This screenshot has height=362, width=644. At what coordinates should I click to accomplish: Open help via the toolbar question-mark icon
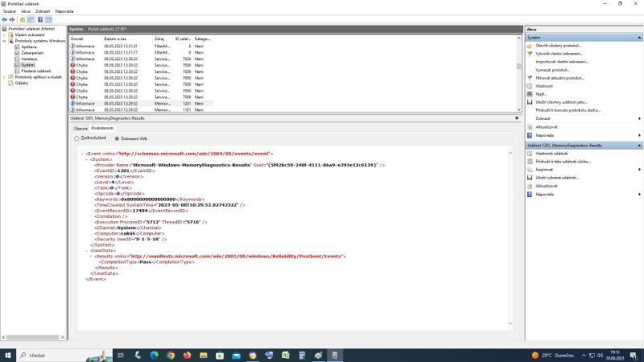pyautogui.click(x=40, y=19)
